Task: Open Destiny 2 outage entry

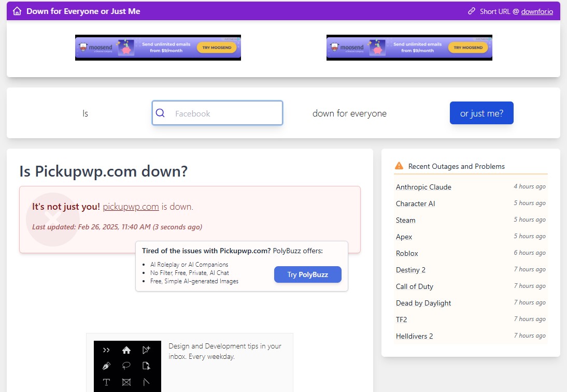Action: pos(410,270)
